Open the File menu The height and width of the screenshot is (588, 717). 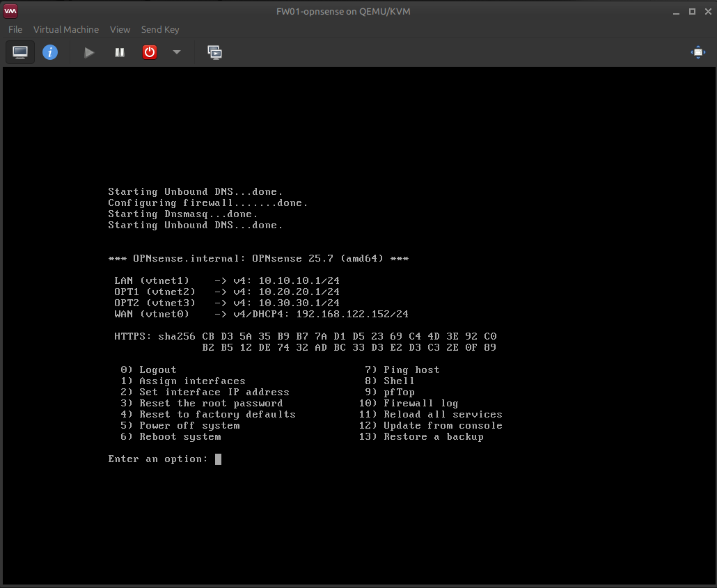[14, 29]
